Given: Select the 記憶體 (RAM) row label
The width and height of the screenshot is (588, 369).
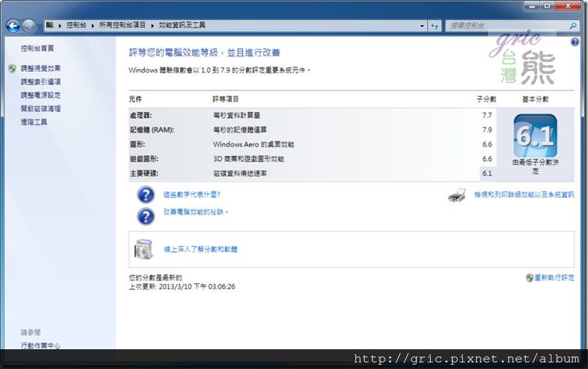Looking at the screenshot, I should click(x=152, y=130).
